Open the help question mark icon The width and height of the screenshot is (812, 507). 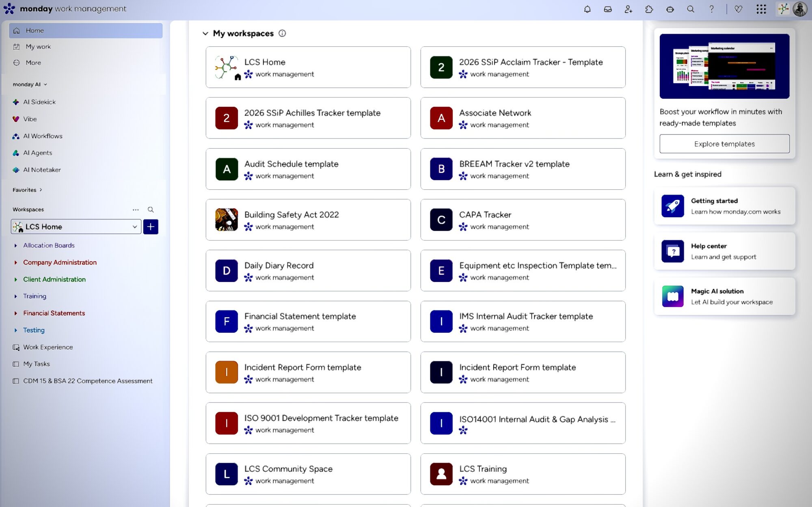[711, 9]
